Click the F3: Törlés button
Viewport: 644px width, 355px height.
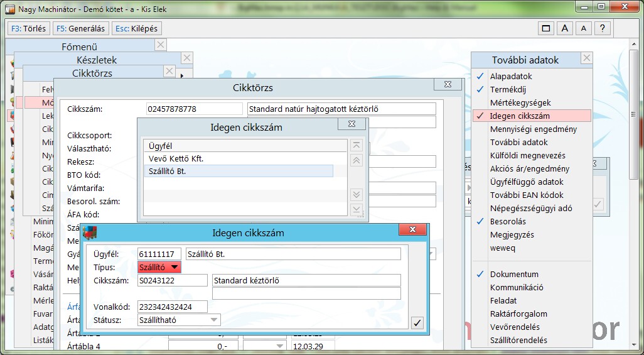point(28,28)
